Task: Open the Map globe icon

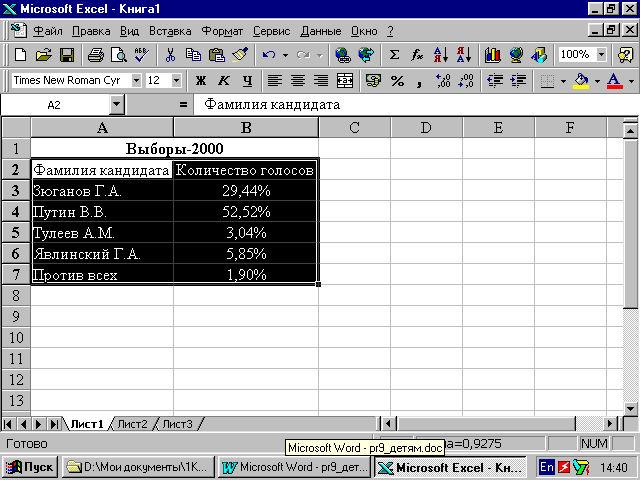Action: coord(516,54)
